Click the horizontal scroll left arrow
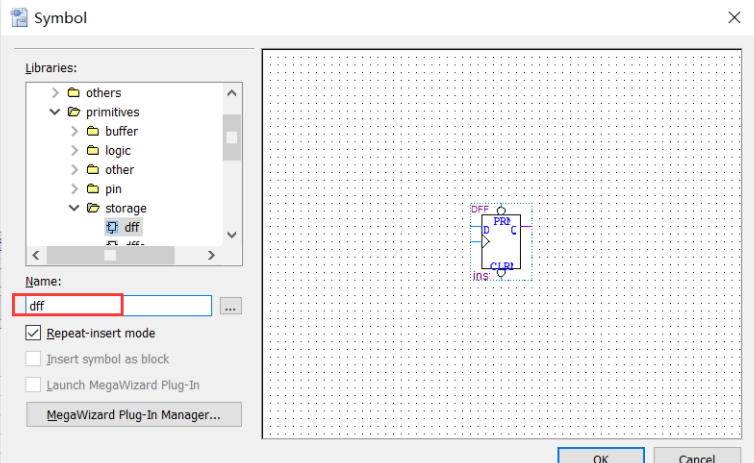 (x=36, y=255)
